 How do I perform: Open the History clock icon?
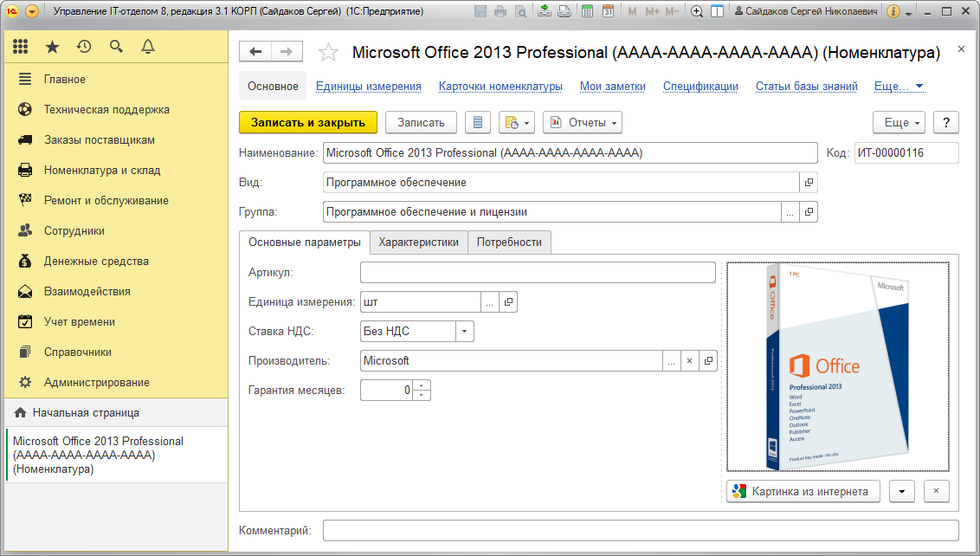point(84,46)
